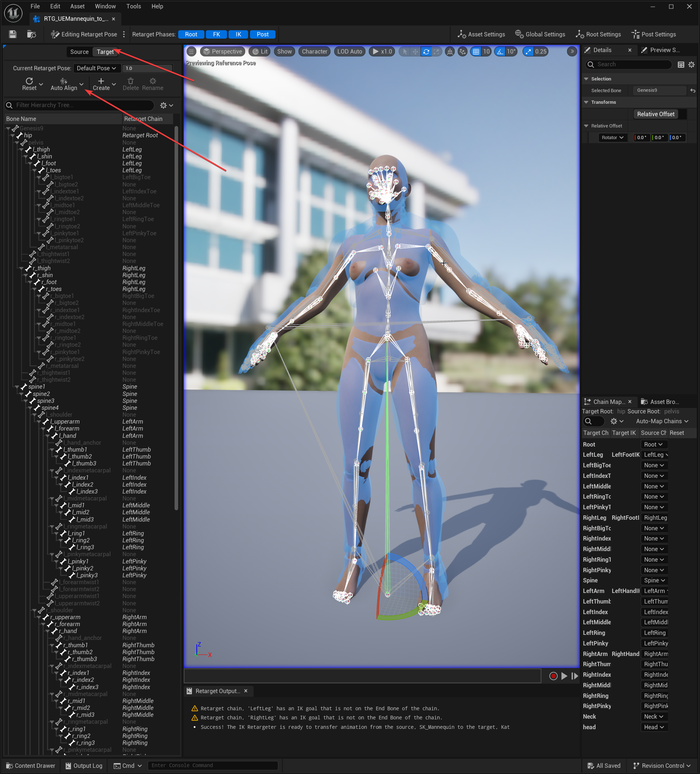Step forward one frame in timeline

click(x=575, y=676)
